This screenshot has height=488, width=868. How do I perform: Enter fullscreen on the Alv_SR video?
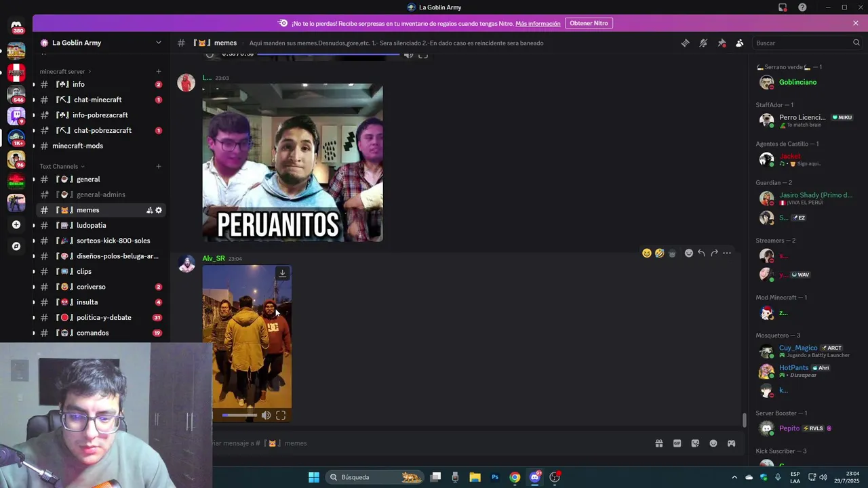click(281, 415)
